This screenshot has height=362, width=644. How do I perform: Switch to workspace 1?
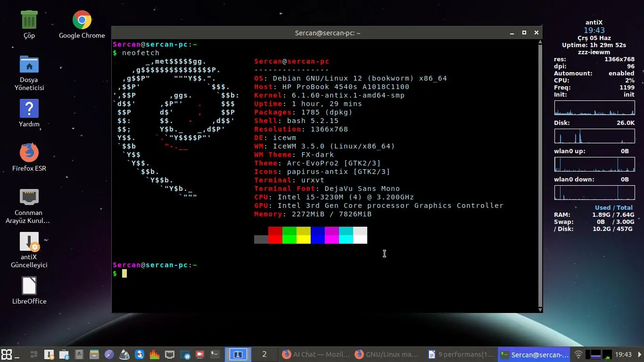(x=238, y=354)
